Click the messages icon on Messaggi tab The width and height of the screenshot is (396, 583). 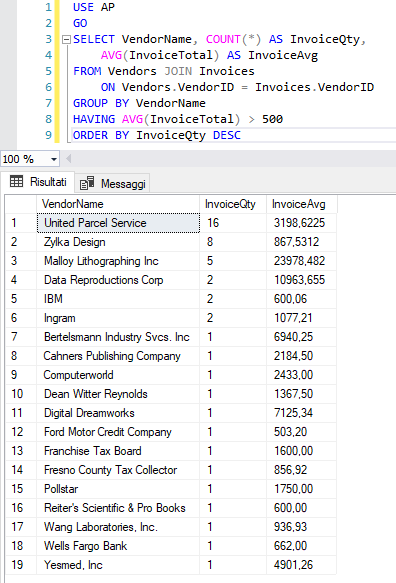[87, 183]
